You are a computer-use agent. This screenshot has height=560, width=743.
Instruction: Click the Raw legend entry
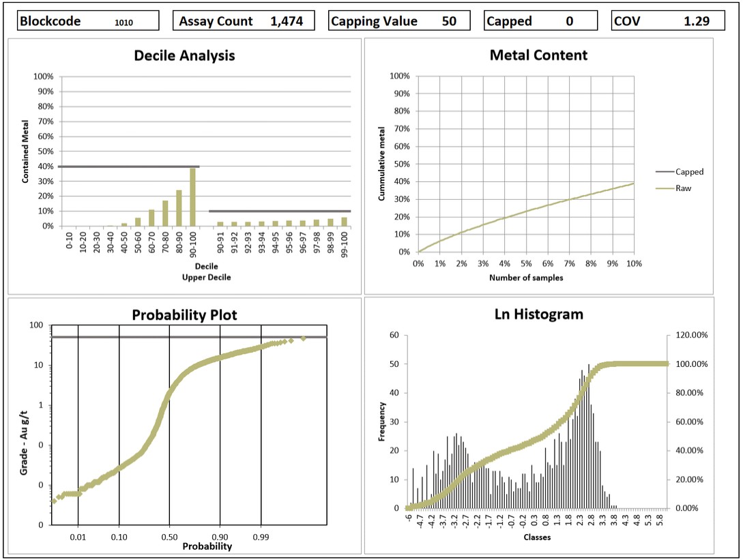click(683, 188)
